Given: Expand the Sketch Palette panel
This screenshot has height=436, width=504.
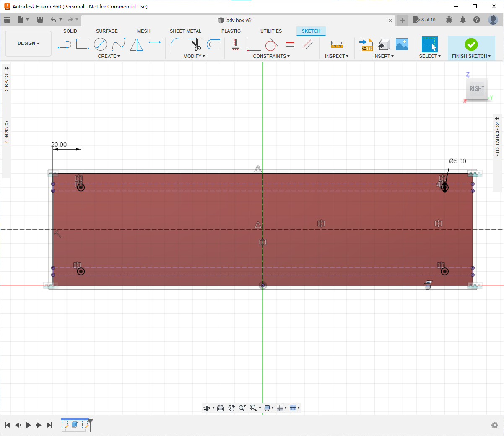Looking at the screenshot, I should tap(497, 119).
